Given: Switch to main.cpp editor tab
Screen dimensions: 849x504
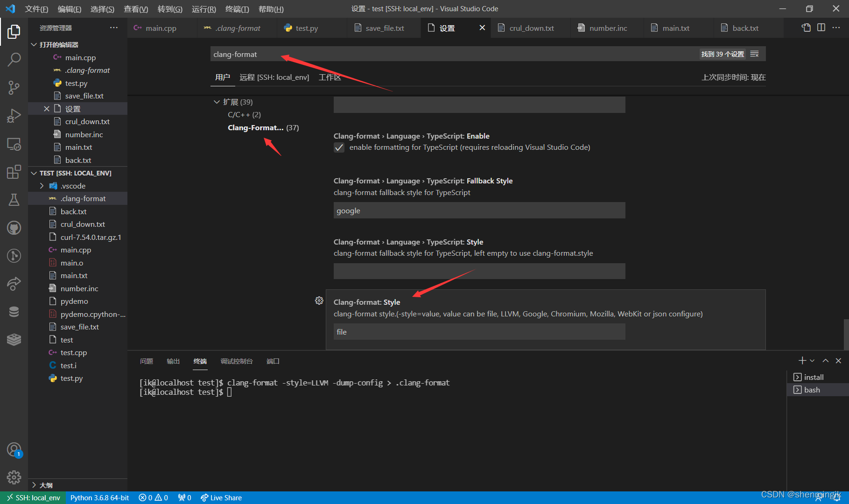Looking at the screenshot, I should tap(161, 28).
